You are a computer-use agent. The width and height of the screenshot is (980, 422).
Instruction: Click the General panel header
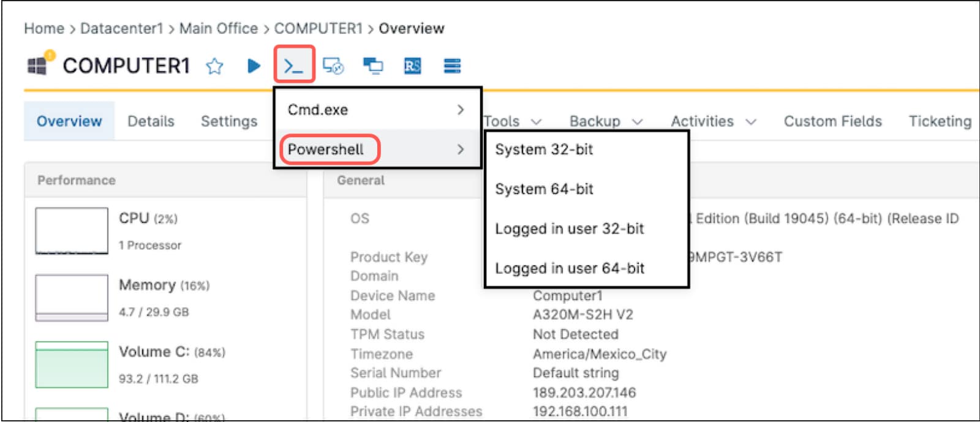[361, 180]
